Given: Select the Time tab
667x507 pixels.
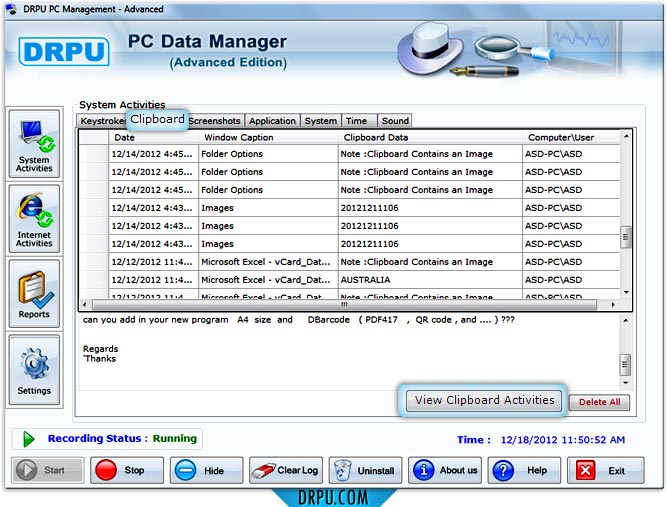Looking at the screenshot, I should point(356,121).
